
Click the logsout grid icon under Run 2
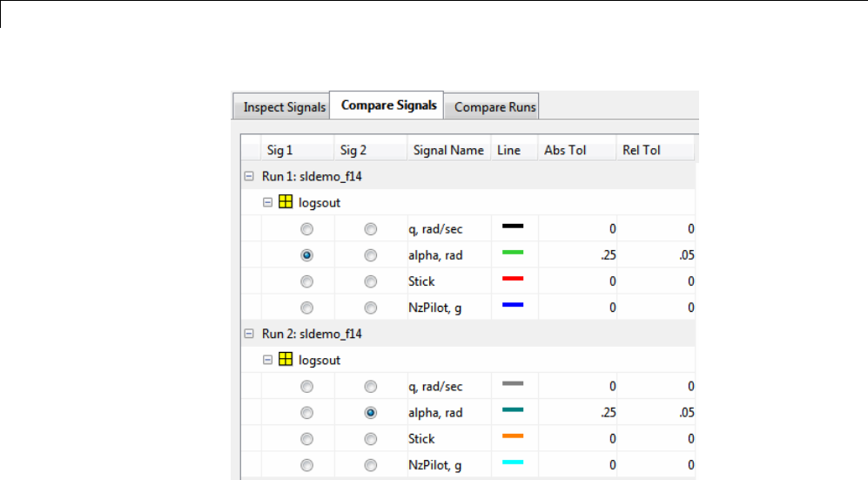pyautogui.click(x=285, y=360)
